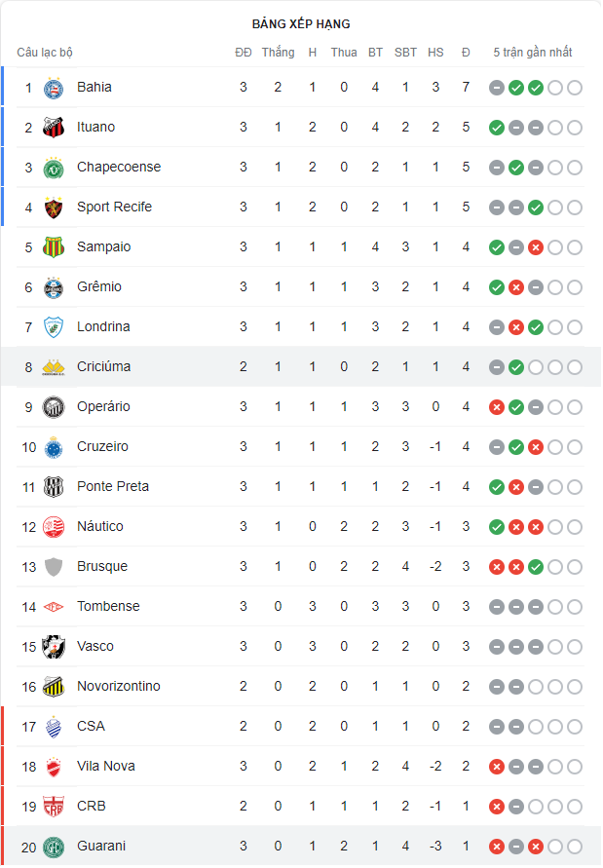The height and width of the screenshot is (868, 603).
Task: Open the Novorizontino team link
Action: point(119,687)
